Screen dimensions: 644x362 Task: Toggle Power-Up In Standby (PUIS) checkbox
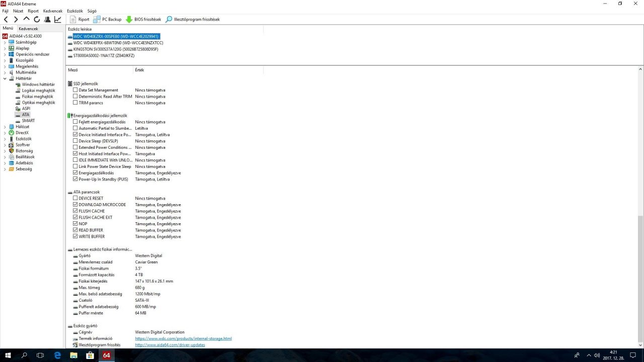[x=75, y=179]
